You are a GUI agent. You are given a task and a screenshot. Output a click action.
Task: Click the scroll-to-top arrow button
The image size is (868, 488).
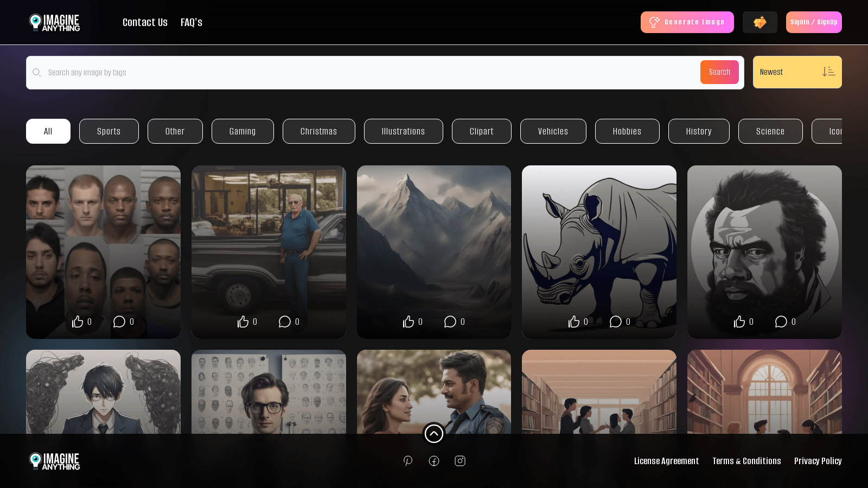coord(434,433)
